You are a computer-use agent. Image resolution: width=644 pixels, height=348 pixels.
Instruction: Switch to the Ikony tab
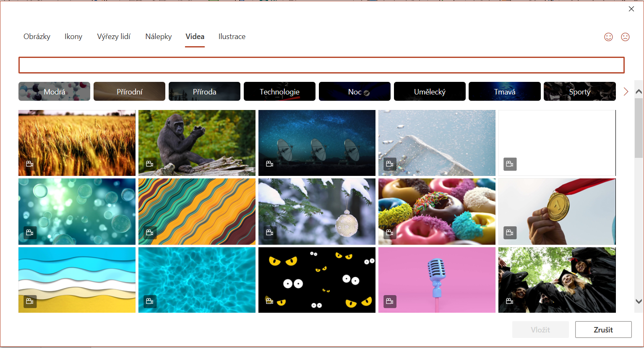(73, 37)
